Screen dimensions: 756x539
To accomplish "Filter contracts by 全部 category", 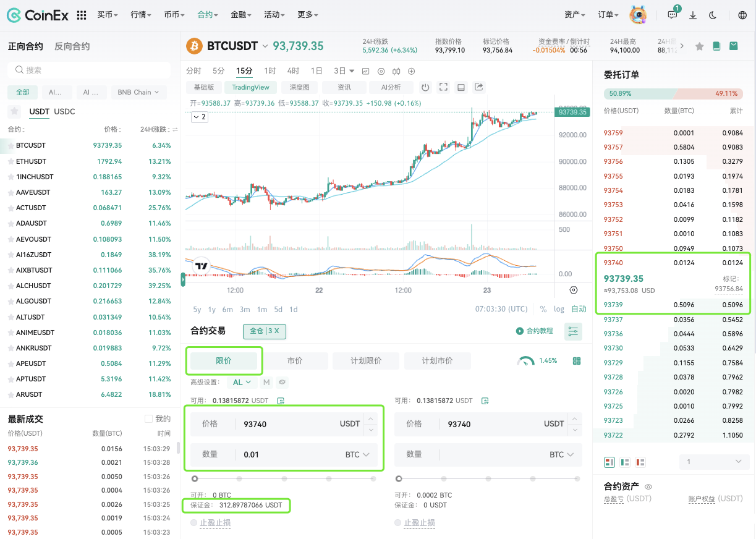I will pyautogui.click(x=23, y=92).
